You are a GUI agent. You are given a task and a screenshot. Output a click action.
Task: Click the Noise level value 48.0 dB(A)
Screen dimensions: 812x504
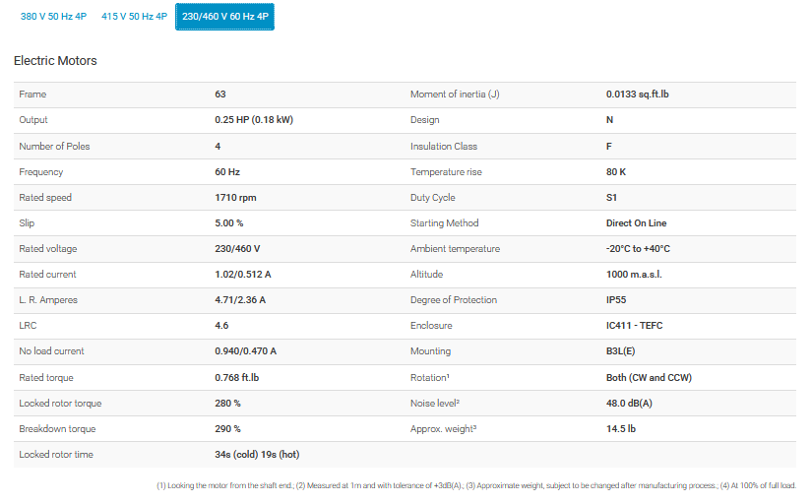tap(630, 403)
